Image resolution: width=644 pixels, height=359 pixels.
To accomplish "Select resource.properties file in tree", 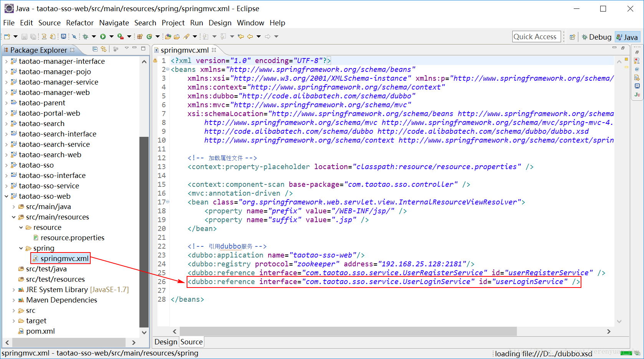I will 69,238.
